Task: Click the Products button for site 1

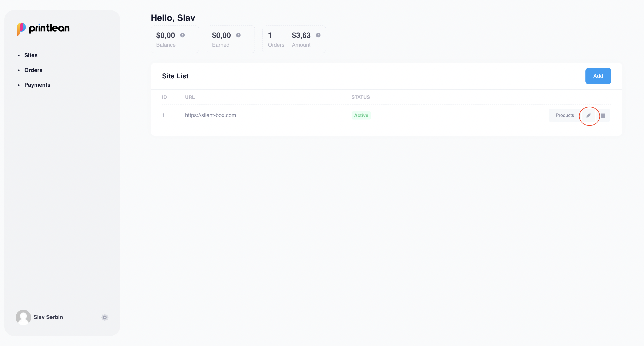Action: 565,115
